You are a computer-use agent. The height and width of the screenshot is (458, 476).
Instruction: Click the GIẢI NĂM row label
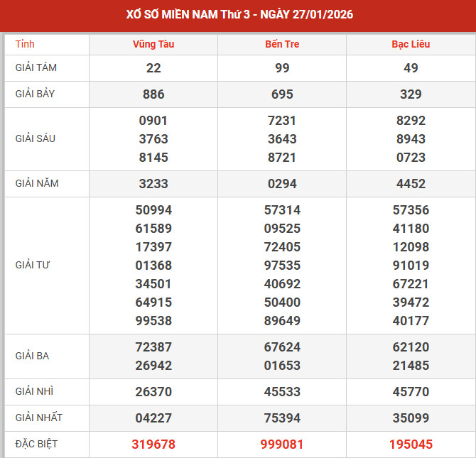click(37, 183)
